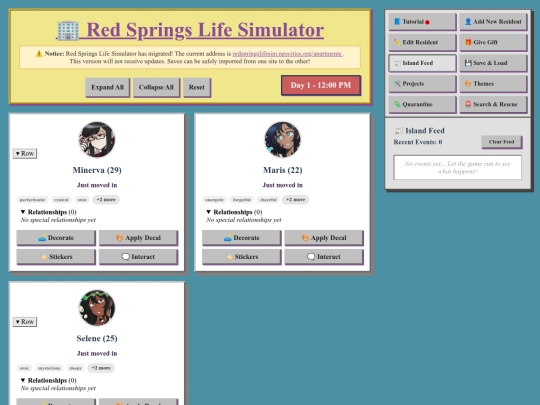540x405 pixels.
Task: Open Search & Rescue menu
Action: 493,104
